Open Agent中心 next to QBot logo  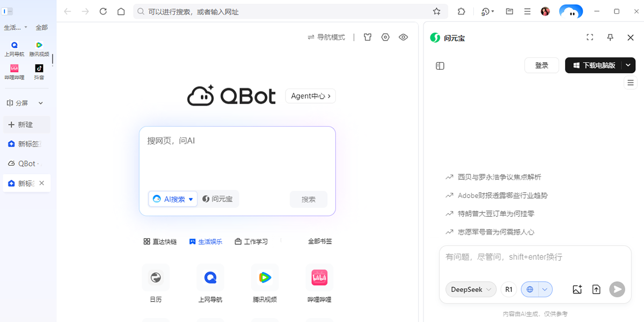click(x=311, y=96)
